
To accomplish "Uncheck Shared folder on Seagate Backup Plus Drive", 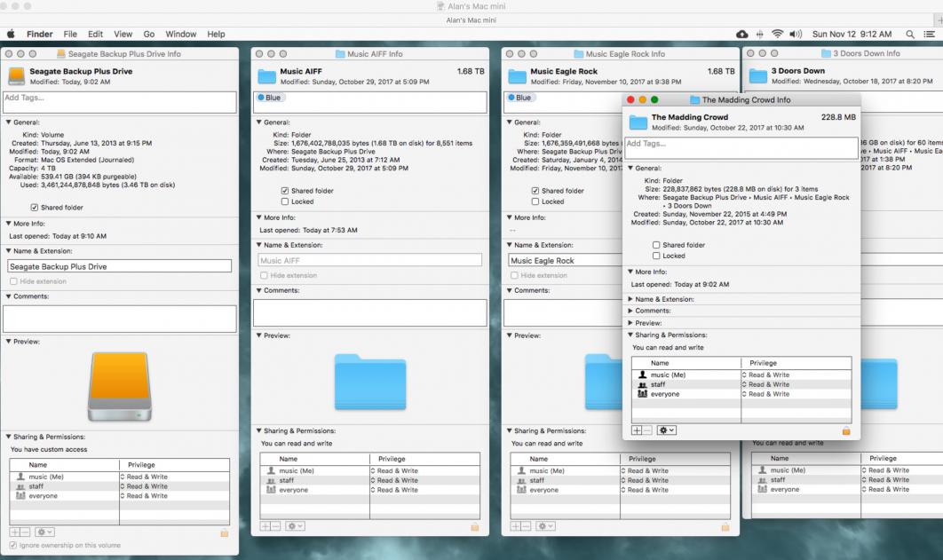I will (x=35, y=207).
